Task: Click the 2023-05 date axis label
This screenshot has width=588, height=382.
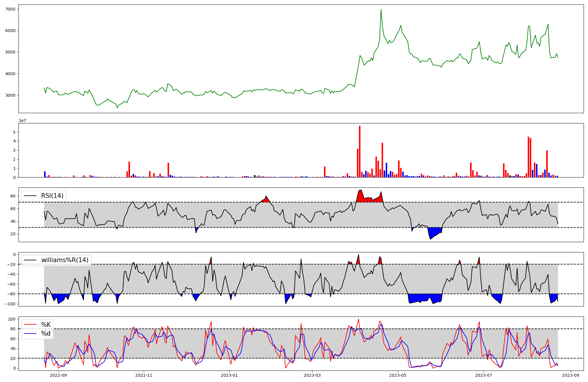Action: 398,375
